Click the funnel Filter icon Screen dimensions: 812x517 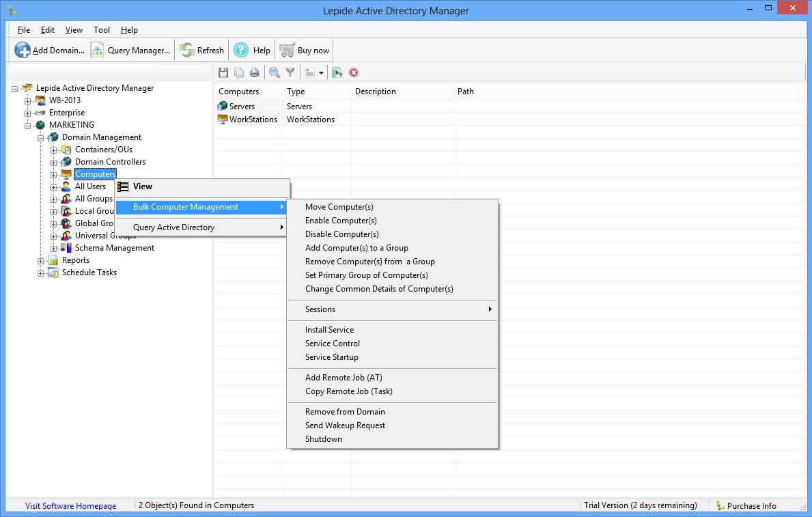pyautogui.click(x=290, y=72)
